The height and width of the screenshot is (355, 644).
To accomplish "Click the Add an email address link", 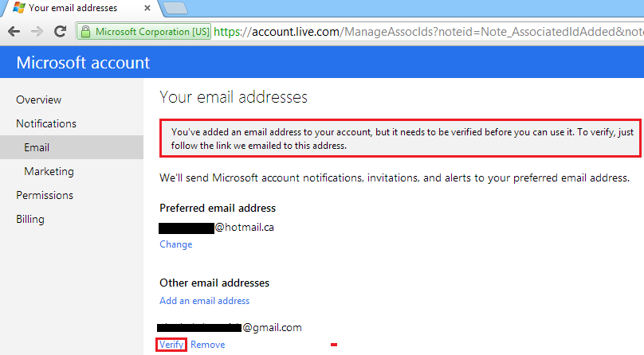I will click(205, 301).
